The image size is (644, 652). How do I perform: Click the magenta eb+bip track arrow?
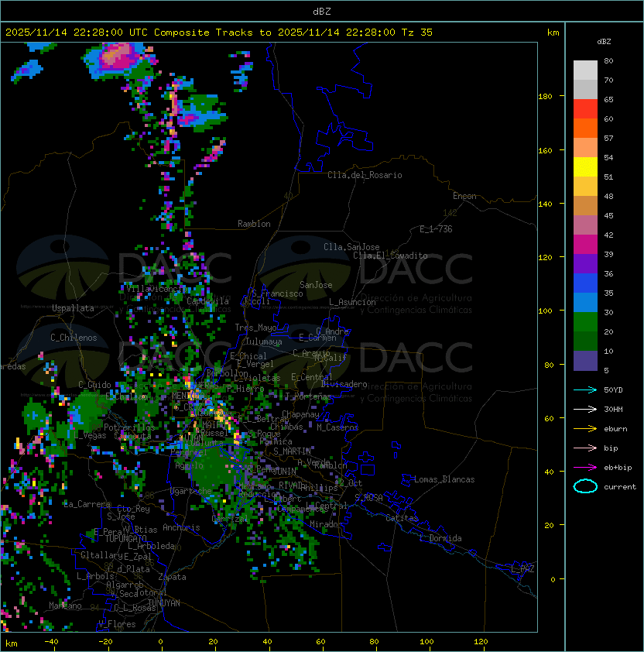(x=585, y=468)
